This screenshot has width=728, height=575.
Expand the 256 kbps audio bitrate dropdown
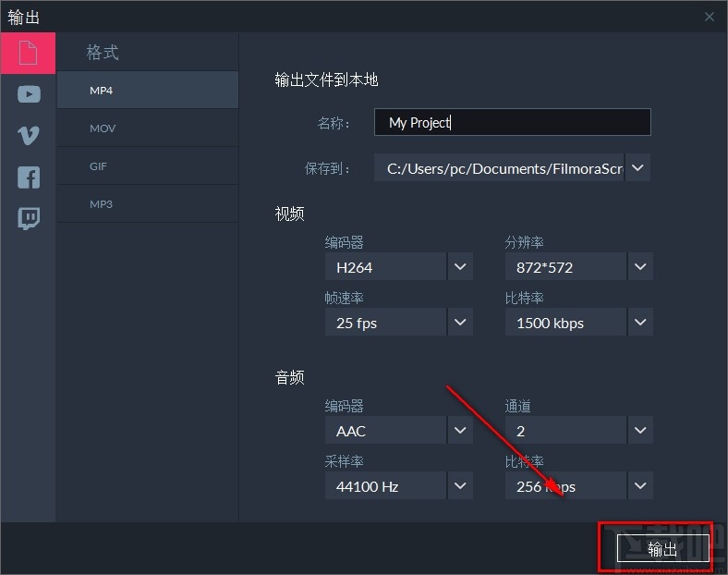pos(640,485)
